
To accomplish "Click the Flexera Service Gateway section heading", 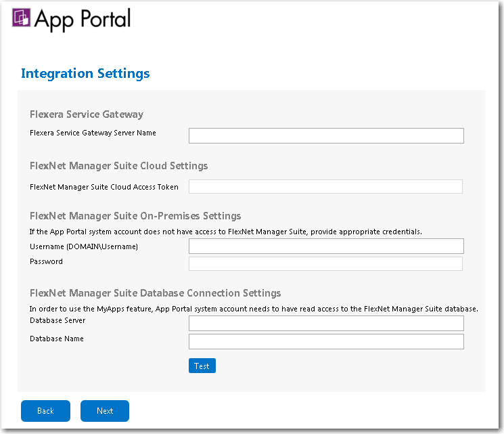I will pyautogui.click(x=87, y=114).
